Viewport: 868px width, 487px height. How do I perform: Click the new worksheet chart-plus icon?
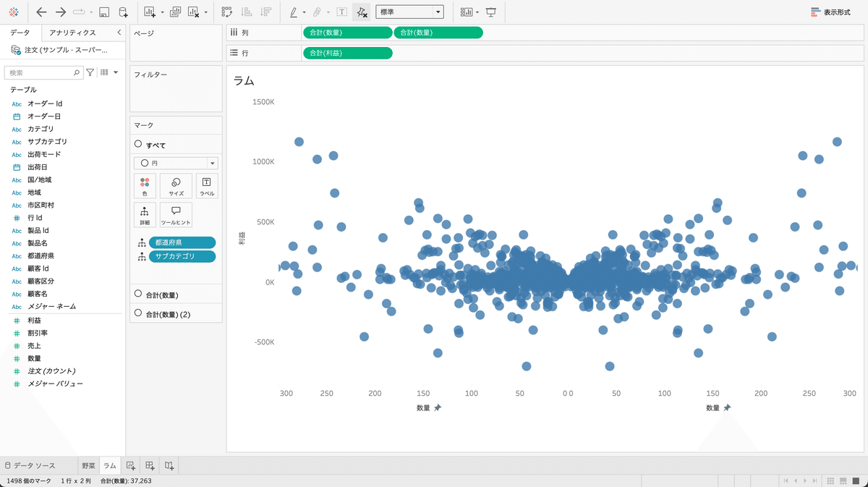(150, 12)
